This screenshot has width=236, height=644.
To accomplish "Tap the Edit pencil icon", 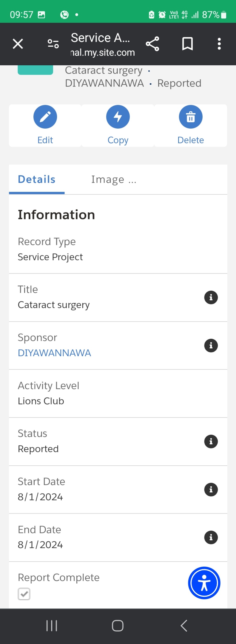I will [45, 117].
